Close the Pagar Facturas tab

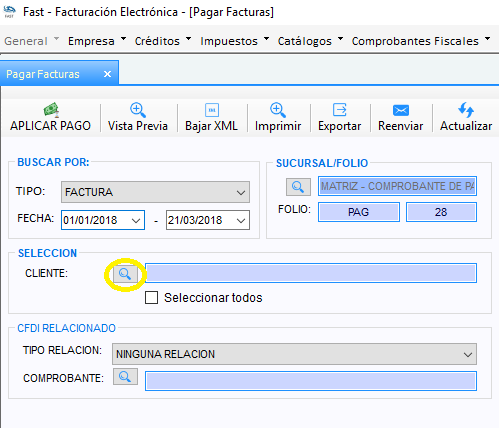(x=107, y=74)
